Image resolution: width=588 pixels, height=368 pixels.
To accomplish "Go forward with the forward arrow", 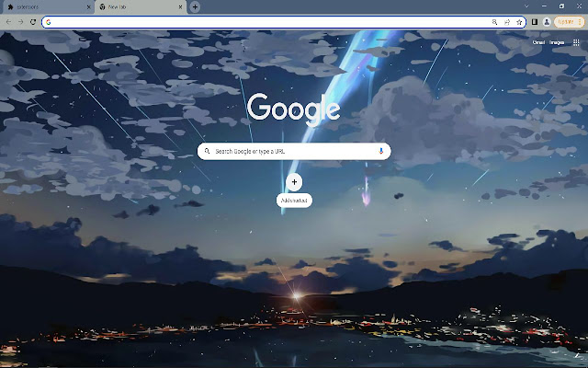I will coord(20,22).
